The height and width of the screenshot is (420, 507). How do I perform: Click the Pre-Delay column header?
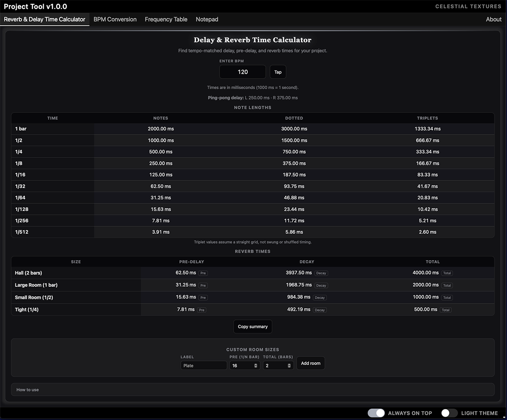point(192,262)
